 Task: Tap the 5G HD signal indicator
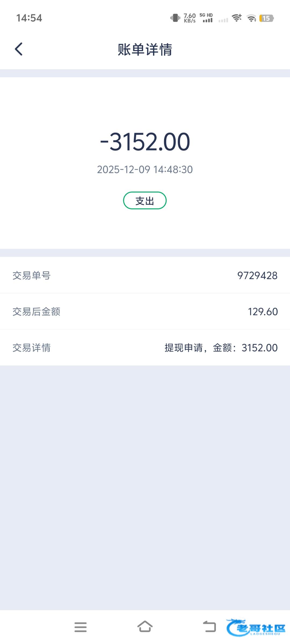coord(206,18)
